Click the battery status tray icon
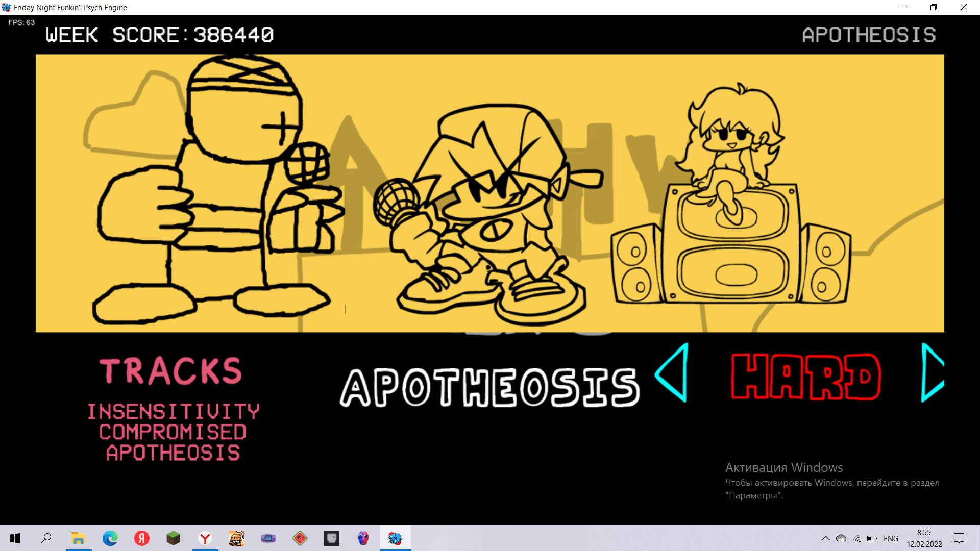 coord(872,538)
